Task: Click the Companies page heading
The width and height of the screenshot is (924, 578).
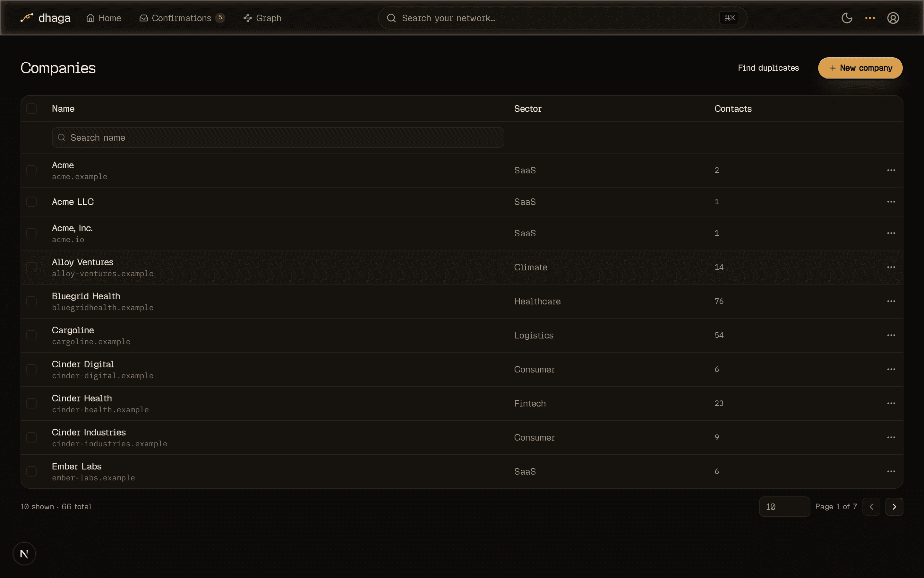Action: tap(58, 68)
